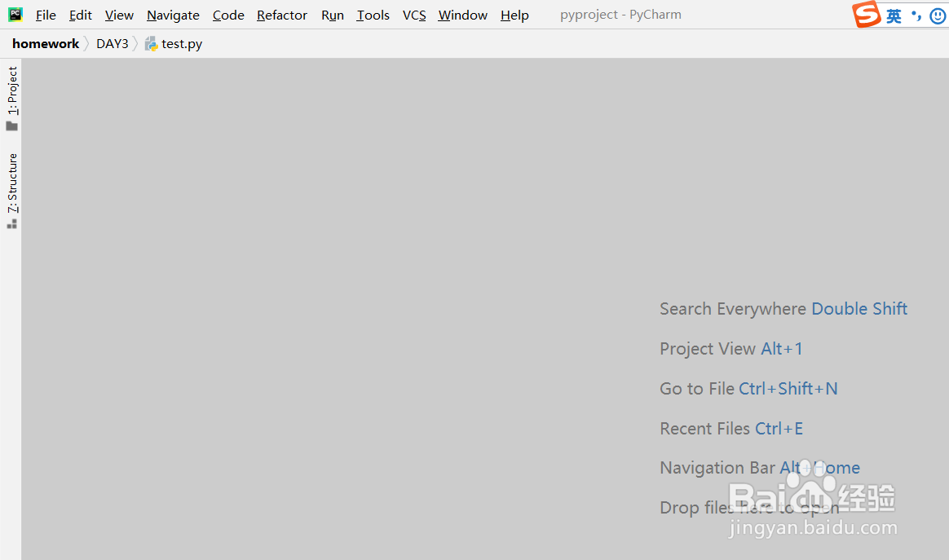Click the Ctrl+E Recent Files hint

(779, 429)
